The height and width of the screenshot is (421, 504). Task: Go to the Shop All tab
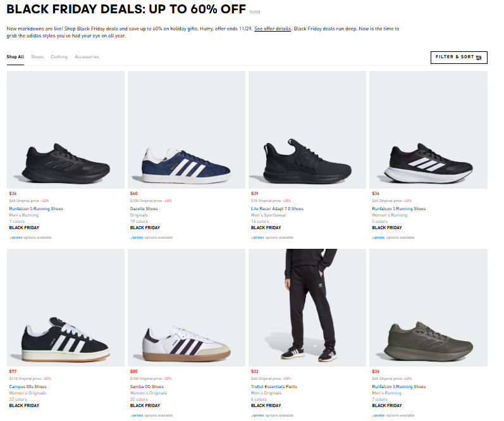pos(15,57)
